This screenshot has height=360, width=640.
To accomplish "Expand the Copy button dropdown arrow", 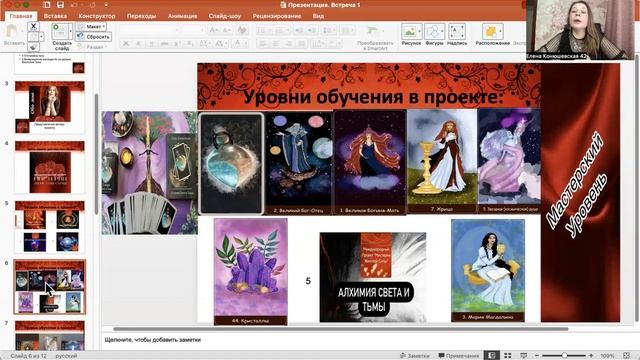I will (x=41, y=37).
